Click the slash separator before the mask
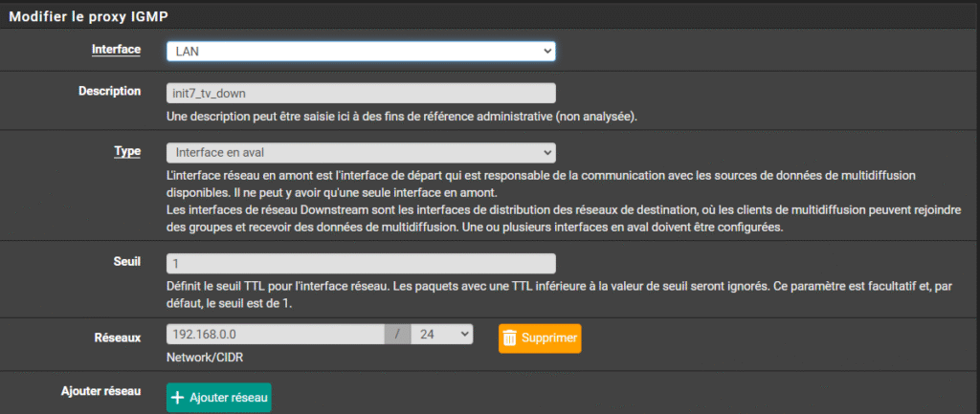The width and height of the screenshot is (980, 414). tap(397, 335)
